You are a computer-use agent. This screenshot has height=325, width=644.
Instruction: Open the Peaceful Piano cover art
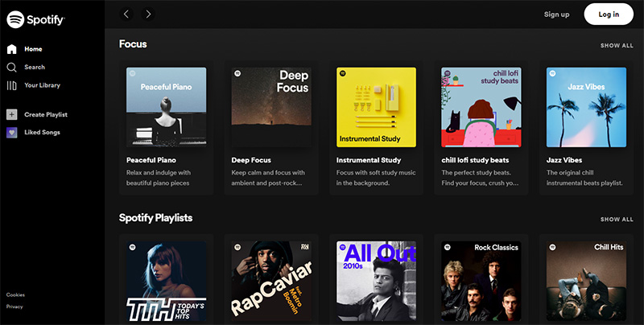tap(167, 107)
